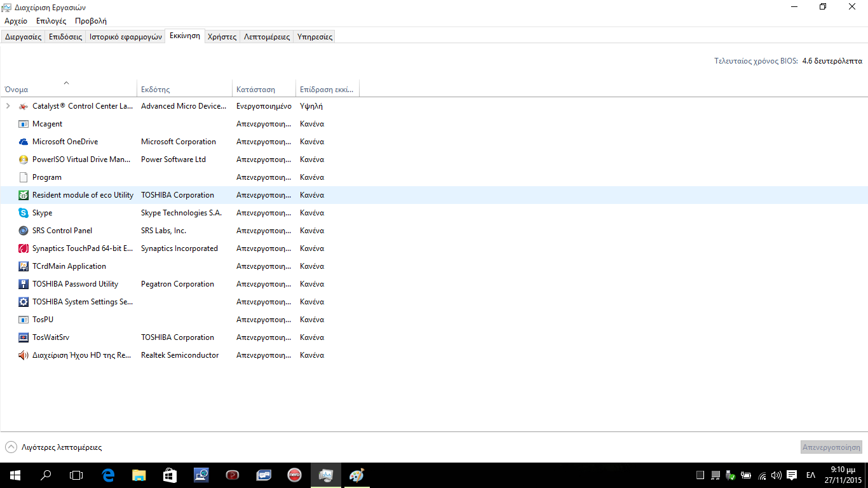Viewport: 868px width, 488px height.
Task: Click the Task Manager taskbar icon
Action: (325, 475)
